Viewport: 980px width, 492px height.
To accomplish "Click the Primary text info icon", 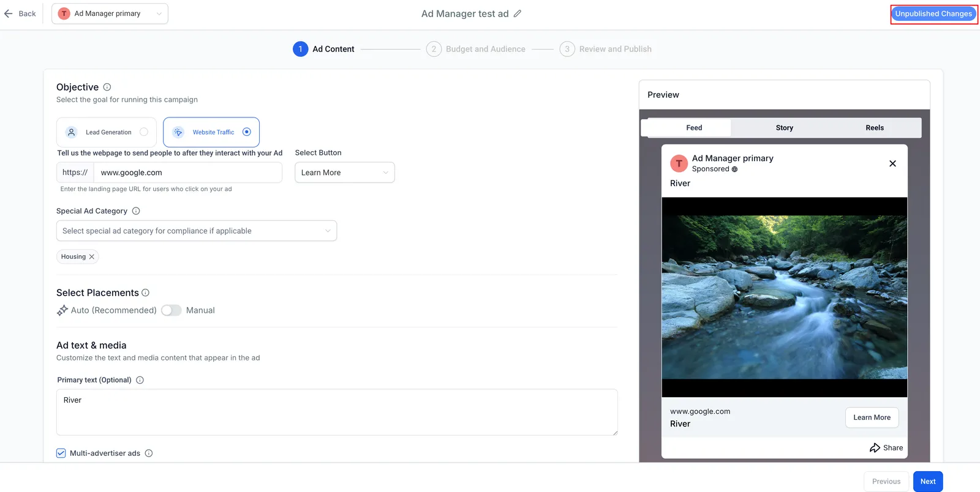I will (x=140, y=380).
